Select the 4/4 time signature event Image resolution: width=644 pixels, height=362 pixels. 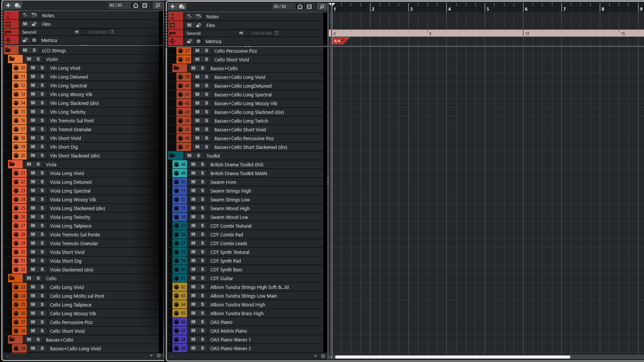(340, 41)
